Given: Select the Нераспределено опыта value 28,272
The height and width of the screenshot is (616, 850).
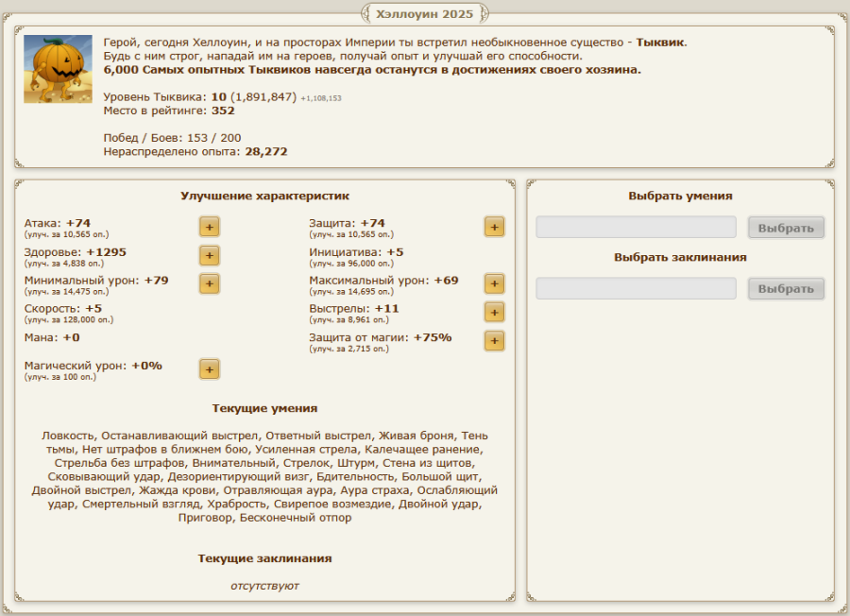Looking at the screenshot, I should [266, 151].
